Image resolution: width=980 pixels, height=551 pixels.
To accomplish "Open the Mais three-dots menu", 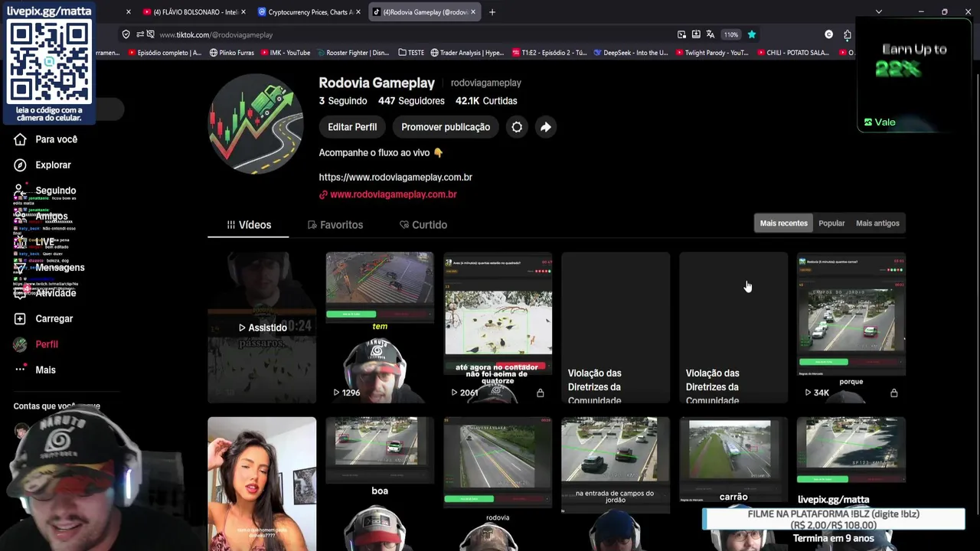I will click(x=34, y=370).
